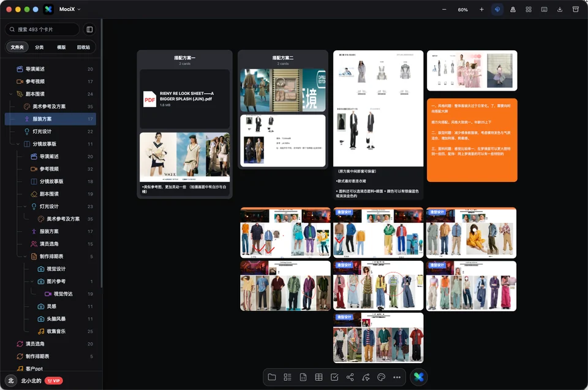Select highlighted 服装方案 folder in sidebar
Screen dimensions: 588x390
50,119
